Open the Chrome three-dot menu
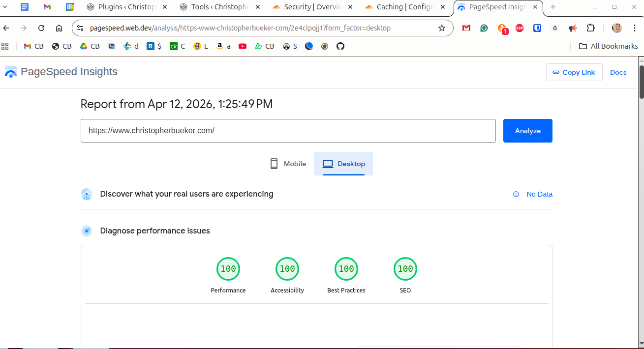The height and width of the screenshot is (349, 644). coord(635,28)
